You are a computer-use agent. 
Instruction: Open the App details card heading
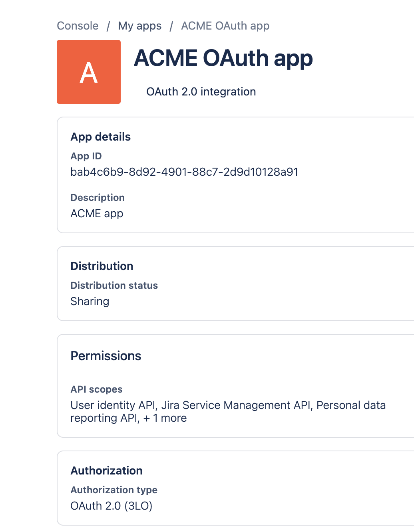[x=101, y=137]
